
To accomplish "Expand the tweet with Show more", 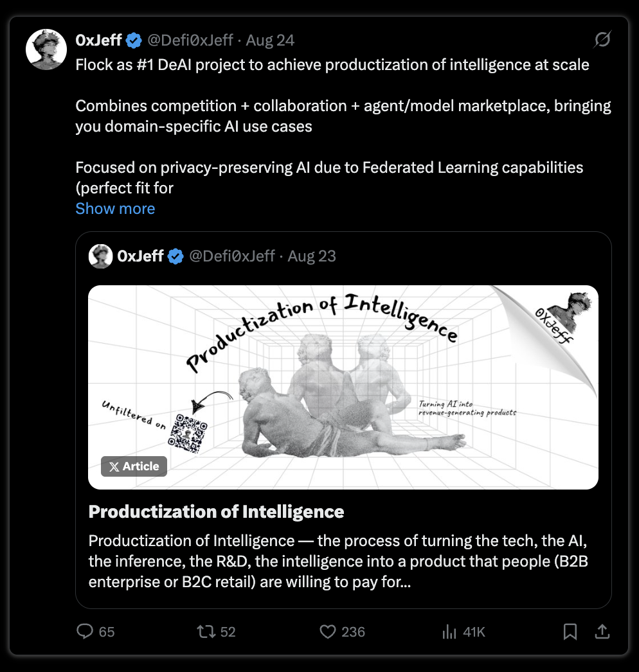I will click(115, 209).
